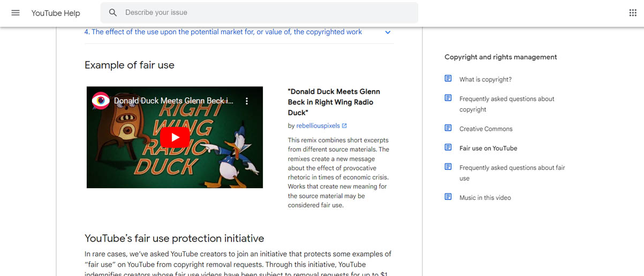Play the Right Wing Radio Duck video

[x=175, y=137]
